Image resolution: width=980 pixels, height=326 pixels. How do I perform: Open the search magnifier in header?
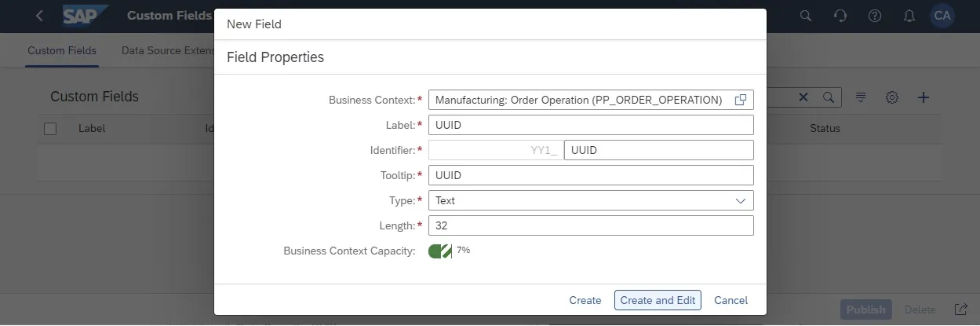pyautogui.click(x=806, y=16)
